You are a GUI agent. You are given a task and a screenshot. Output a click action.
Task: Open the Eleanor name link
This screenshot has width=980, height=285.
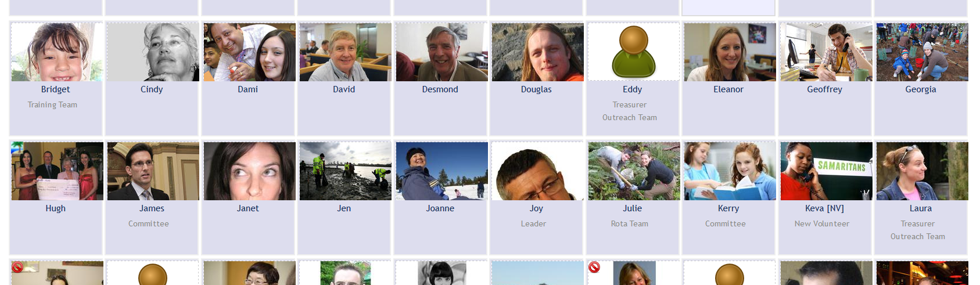click(x=728, y=89)
